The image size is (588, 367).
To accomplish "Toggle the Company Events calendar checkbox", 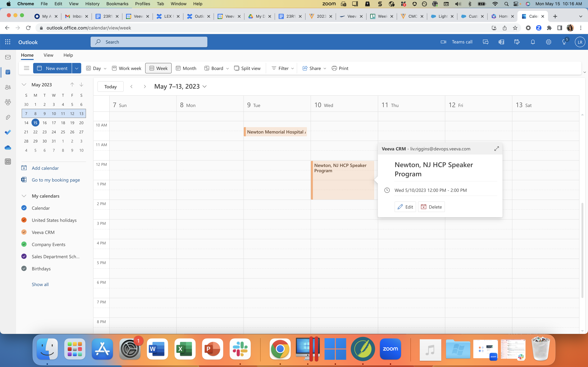I will [24, 244].
